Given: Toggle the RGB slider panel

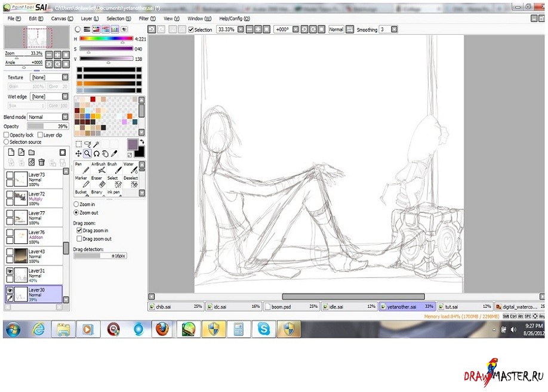Looking at the screenshot, I should click(x=87, y=29).
